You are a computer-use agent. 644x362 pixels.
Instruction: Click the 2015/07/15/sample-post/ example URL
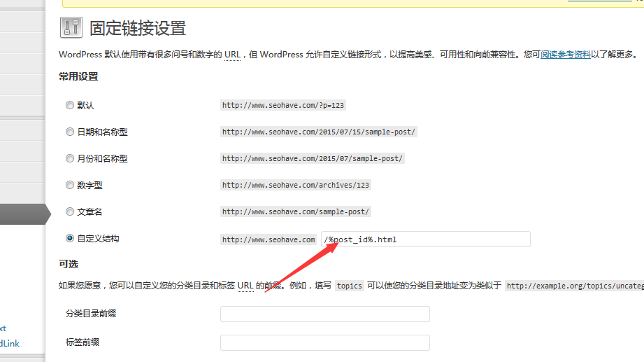point(319,132)
